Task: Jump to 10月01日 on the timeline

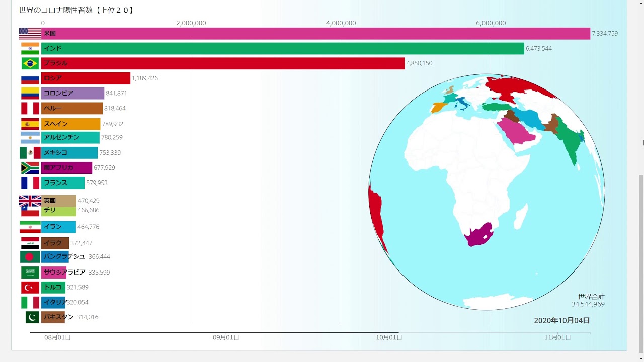Action: pyautogui.click(x=389, y=337)
